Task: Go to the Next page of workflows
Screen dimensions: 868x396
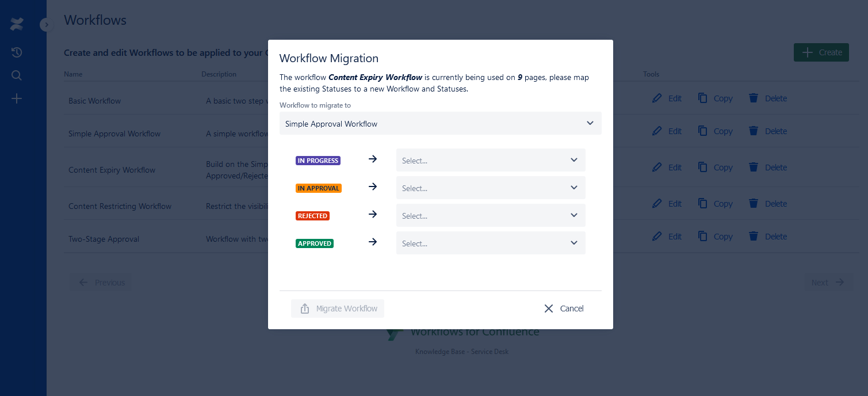Action: coord(828,283)
